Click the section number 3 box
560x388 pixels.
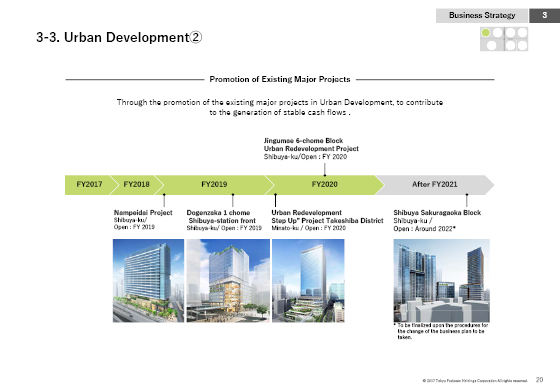coord(544,15)
